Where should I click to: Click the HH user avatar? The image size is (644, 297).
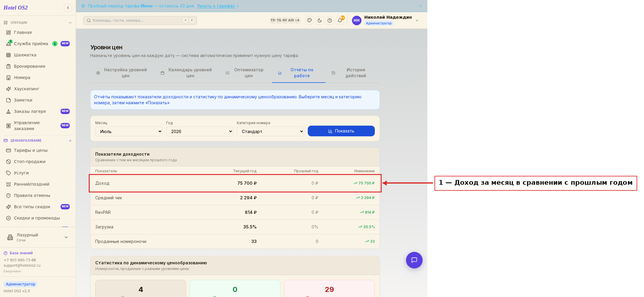(357, 20)
